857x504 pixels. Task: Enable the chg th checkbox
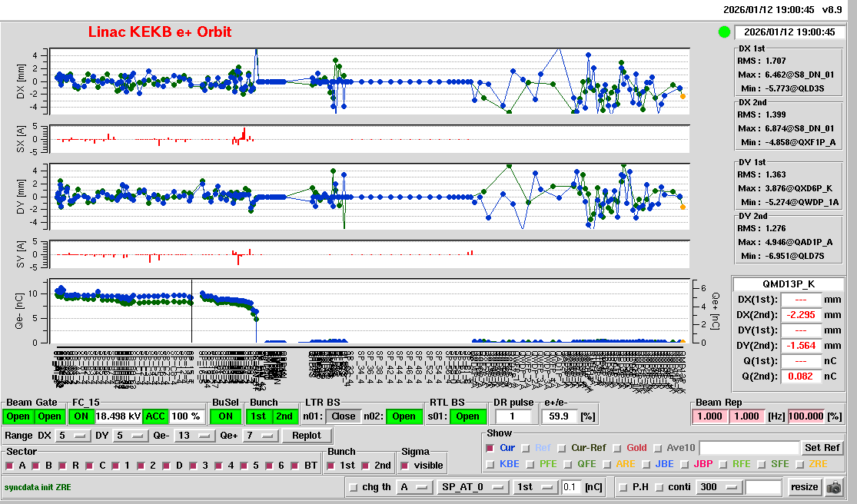click(354, 487)
